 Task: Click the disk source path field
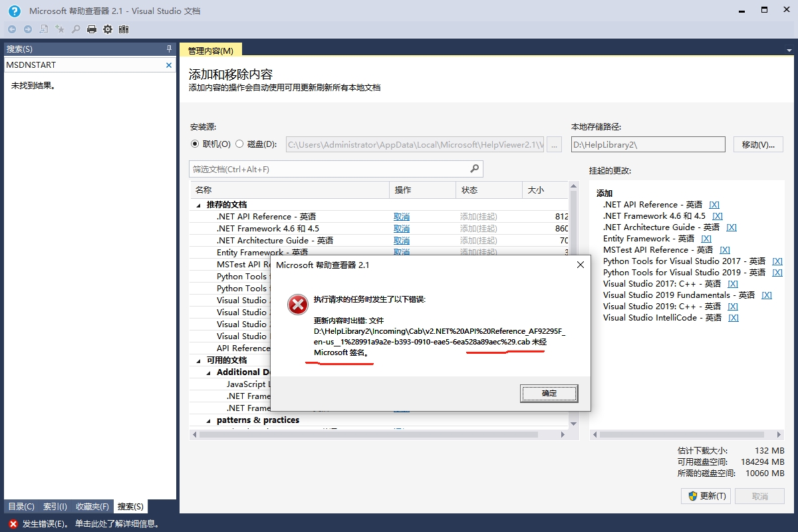(x=416, y=144)
